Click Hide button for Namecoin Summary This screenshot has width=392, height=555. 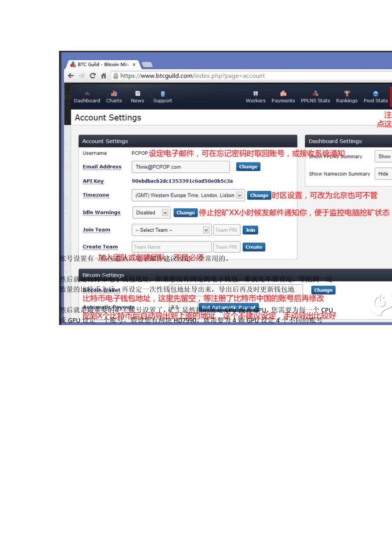[x=383, y=174]
